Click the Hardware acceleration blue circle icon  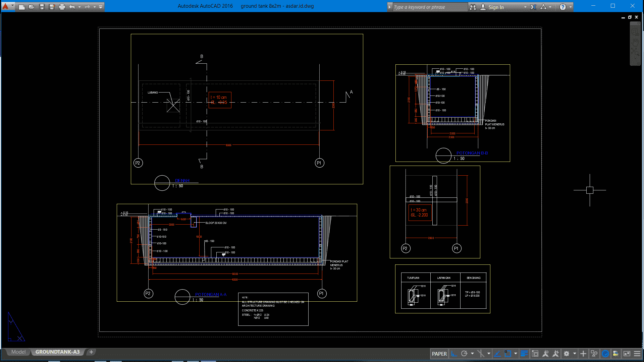pyautogui.click(x=605, y=354)
